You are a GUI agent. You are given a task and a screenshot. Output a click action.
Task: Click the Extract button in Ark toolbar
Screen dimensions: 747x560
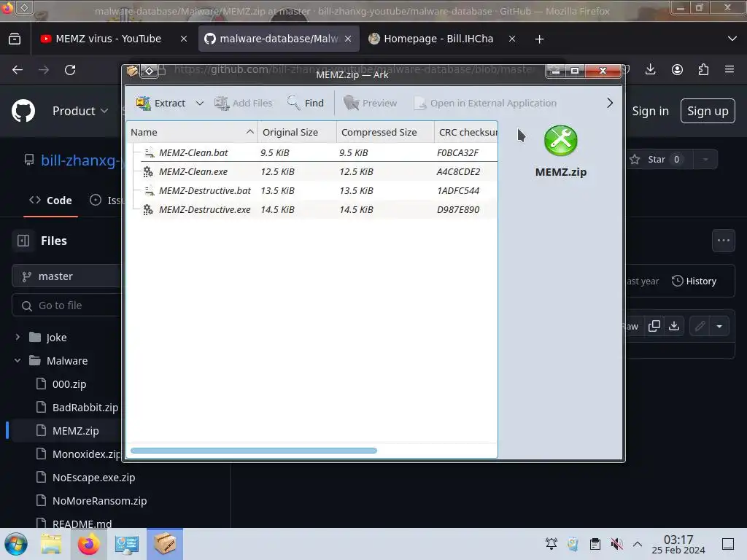tap(161, 103)
